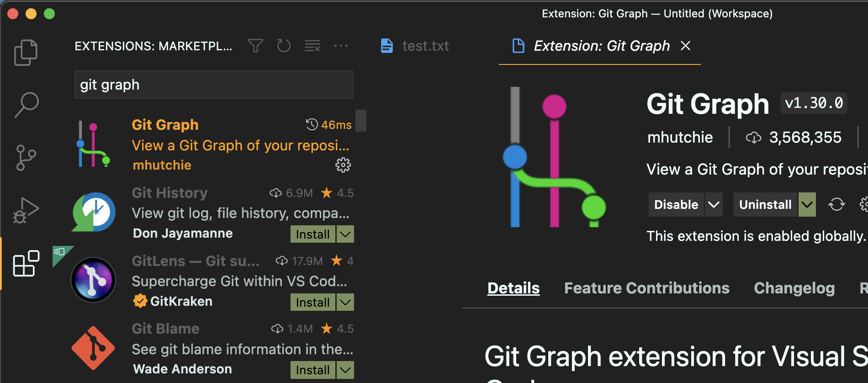Screen dimensions: 868x383
Task: Click the Git History 4.5 star rating
Action: [337, 193]
